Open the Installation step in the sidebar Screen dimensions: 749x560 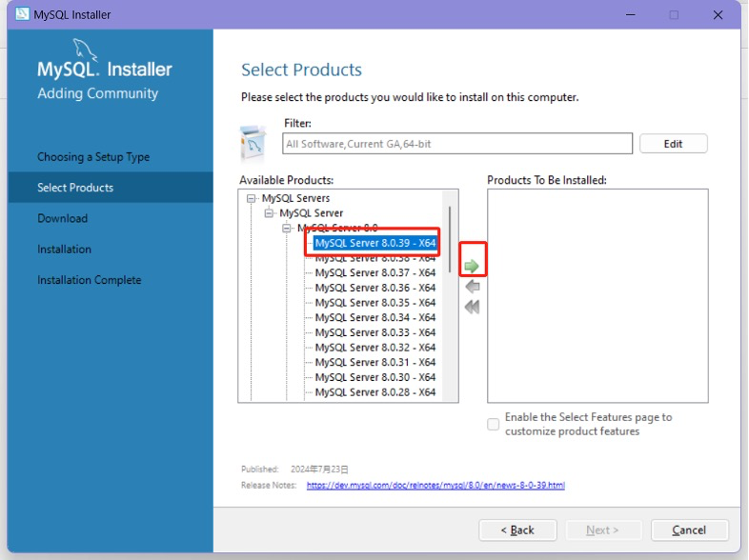64,250
